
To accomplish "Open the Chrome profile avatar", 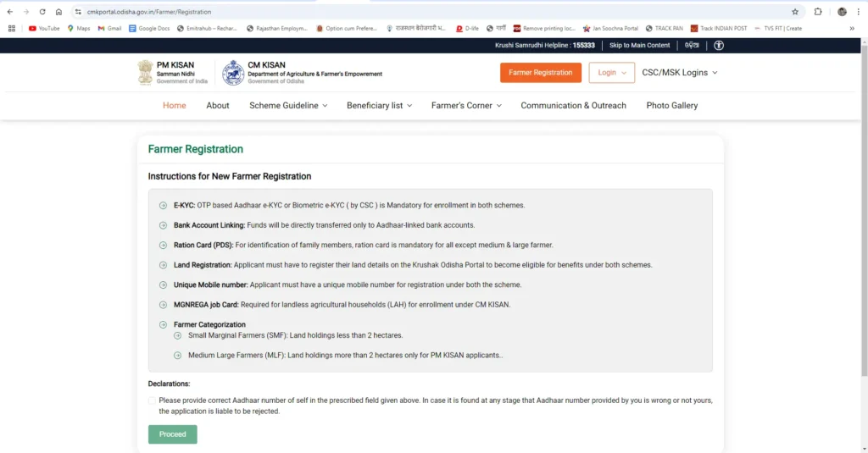I will point(842,12).
